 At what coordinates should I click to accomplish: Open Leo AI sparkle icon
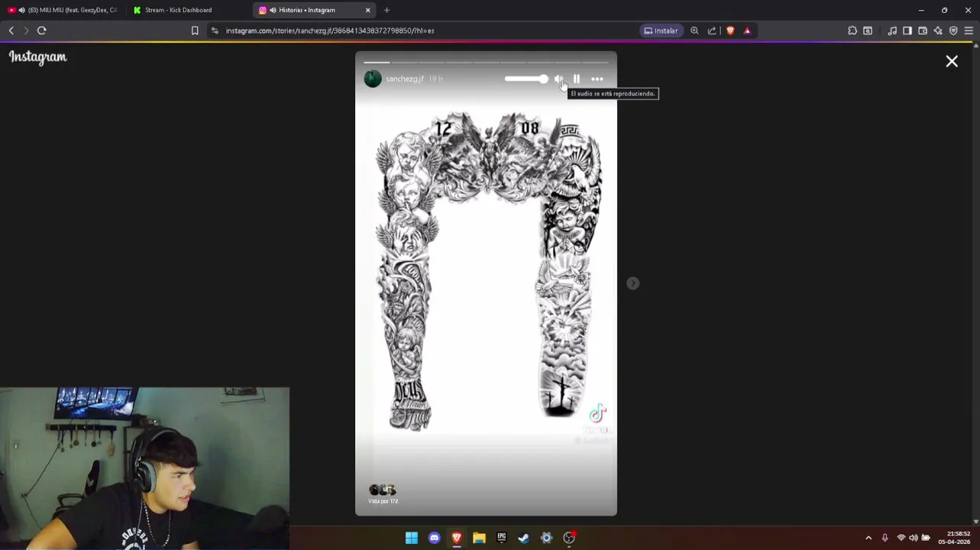(x=938, y=31)
